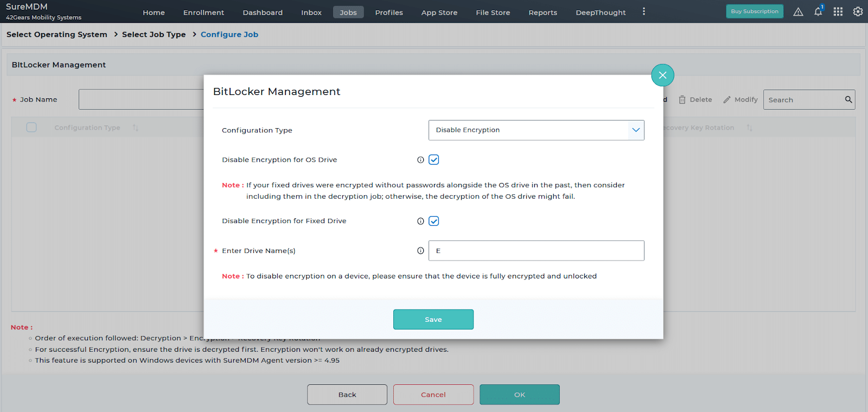Click the Modify label

coord(746,100)
